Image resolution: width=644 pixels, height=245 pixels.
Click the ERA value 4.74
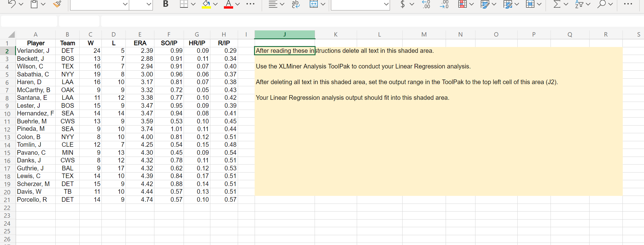pyautogui.click(x=140, y=200)
